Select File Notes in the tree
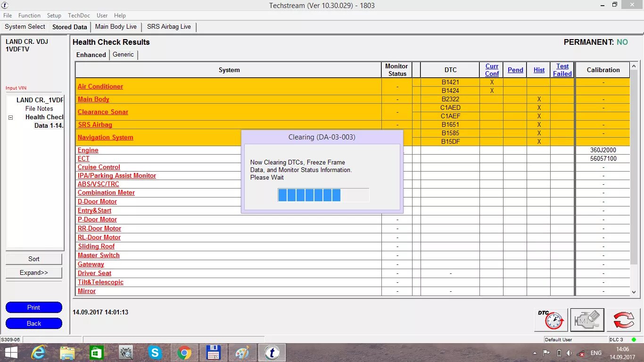 [39, 108]
